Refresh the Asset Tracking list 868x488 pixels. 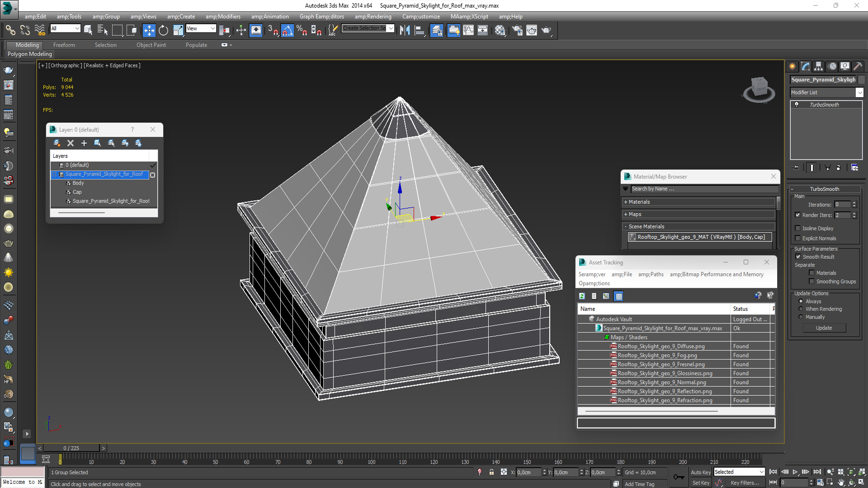tap(582, 296)
